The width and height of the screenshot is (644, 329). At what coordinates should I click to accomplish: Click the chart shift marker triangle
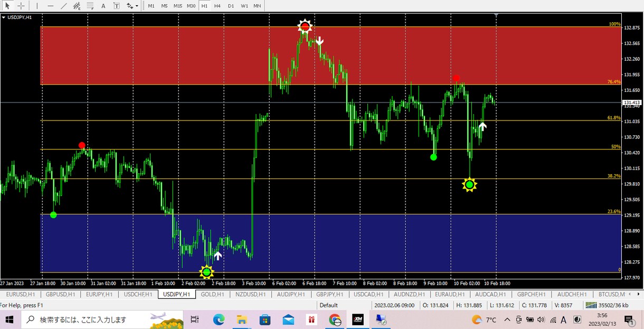click(496, 15)
